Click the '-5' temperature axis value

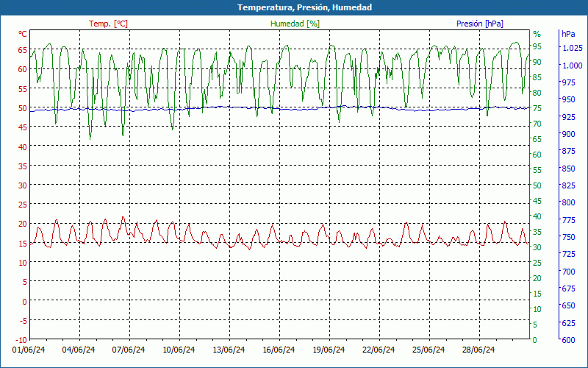[x=23, y=321]
